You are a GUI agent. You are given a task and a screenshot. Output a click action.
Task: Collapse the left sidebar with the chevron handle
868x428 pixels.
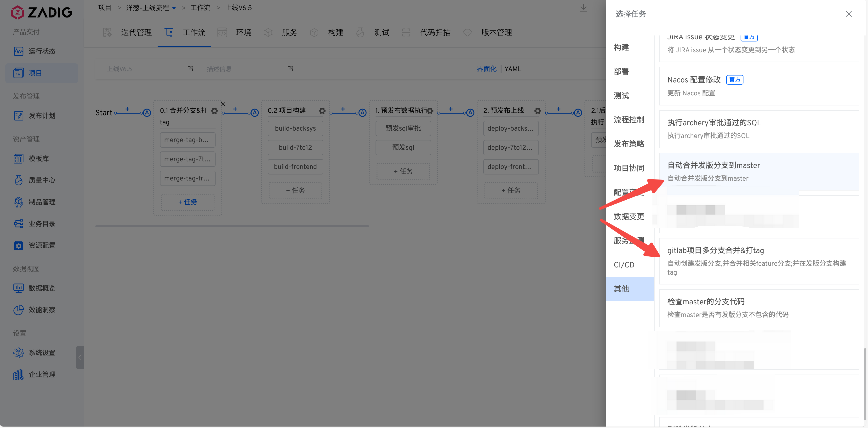[x=80, y=358]
